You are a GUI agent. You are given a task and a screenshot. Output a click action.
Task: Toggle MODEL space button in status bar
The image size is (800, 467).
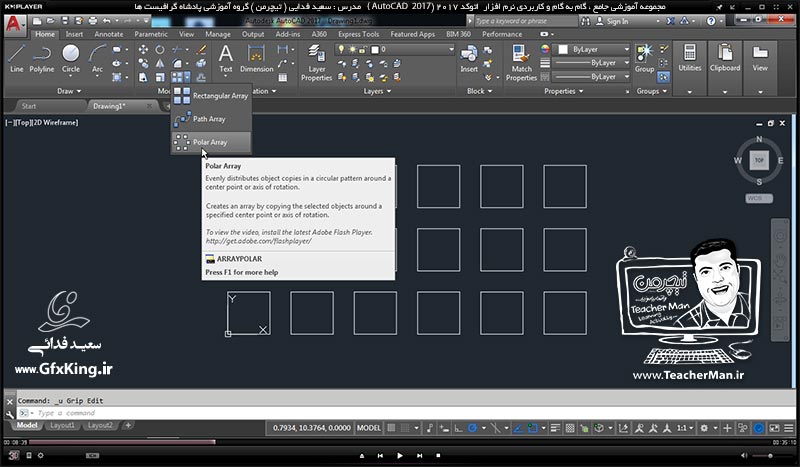[368, 428]
